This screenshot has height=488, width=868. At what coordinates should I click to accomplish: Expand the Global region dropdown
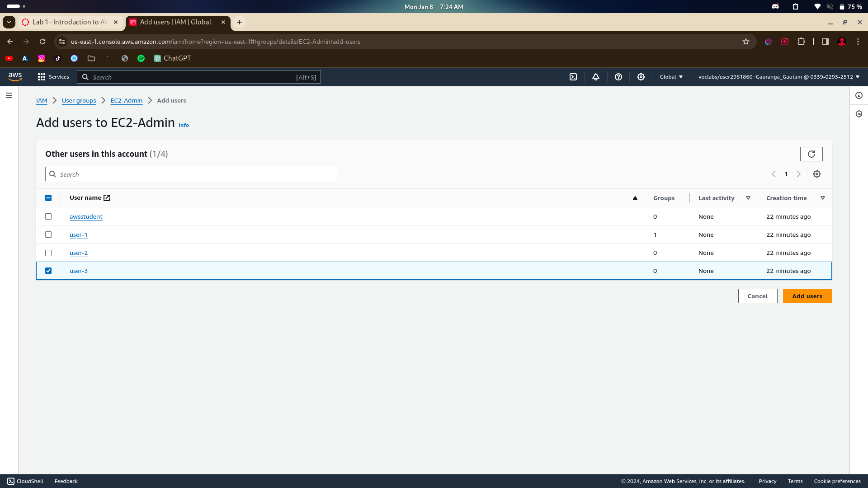671,77
